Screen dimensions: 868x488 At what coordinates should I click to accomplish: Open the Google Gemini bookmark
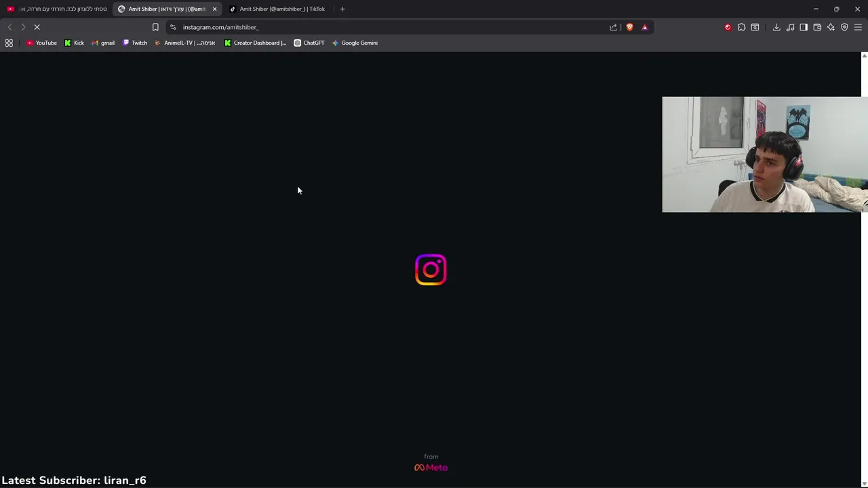click(355, 43)
